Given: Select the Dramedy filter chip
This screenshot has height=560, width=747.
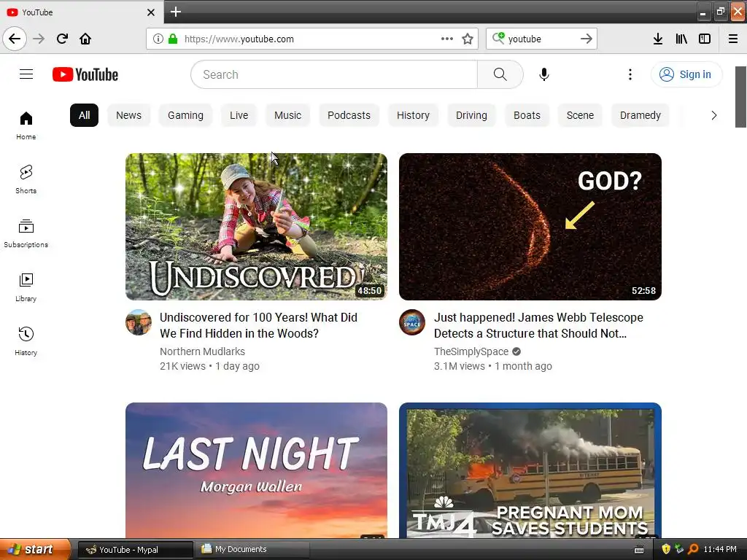Looking at the screenshot, I should [640, 115].
